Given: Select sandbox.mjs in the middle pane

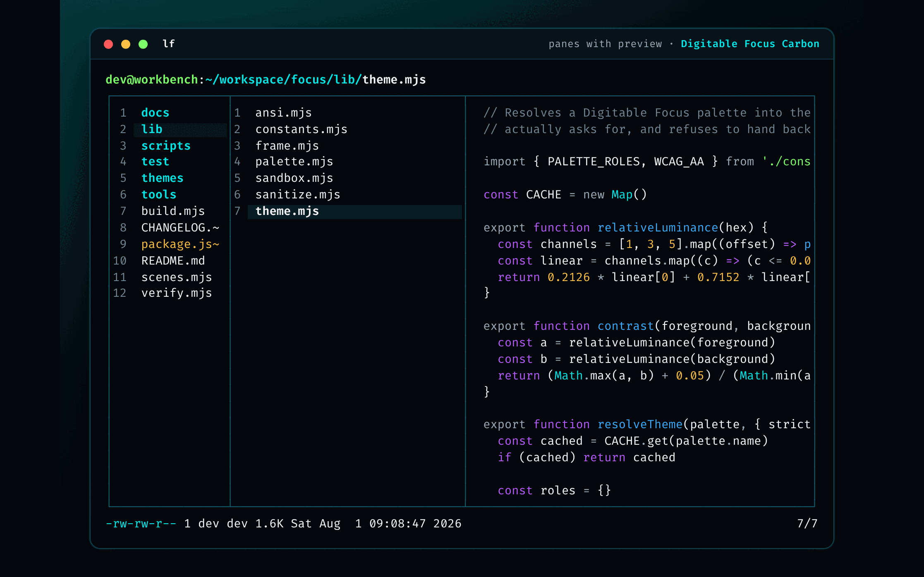Looking at the screenshot, I should (x=294, y=178).
